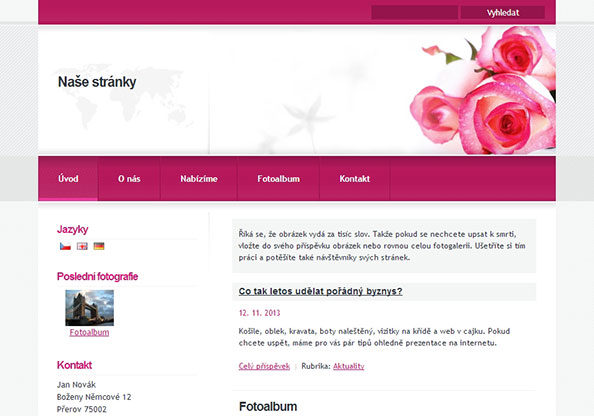Open the Aktuality category link
The width and height of the screenshot is (594, 416).
coord(349,366)
